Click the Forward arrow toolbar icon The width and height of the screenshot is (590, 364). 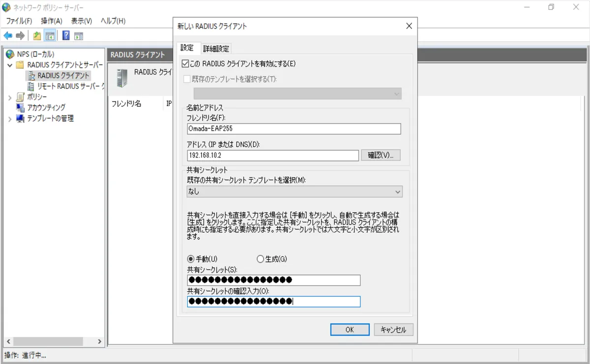pos(20,36)
